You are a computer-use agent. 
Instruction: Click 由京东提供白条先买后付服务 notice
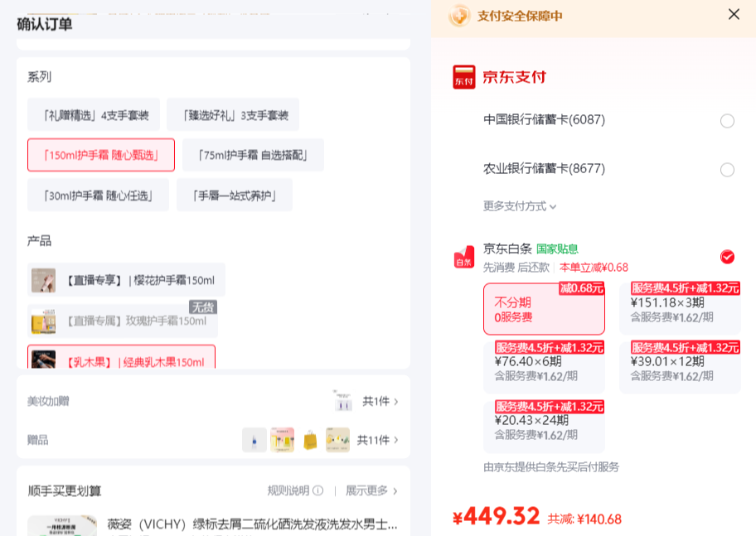click(551, 466)
